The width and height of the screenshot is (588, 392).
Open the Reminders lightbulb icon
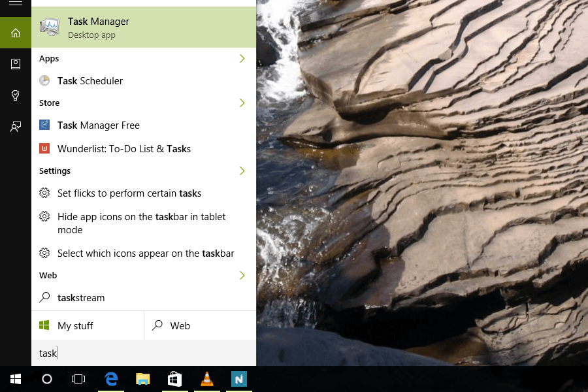click(x=16, y=95)
